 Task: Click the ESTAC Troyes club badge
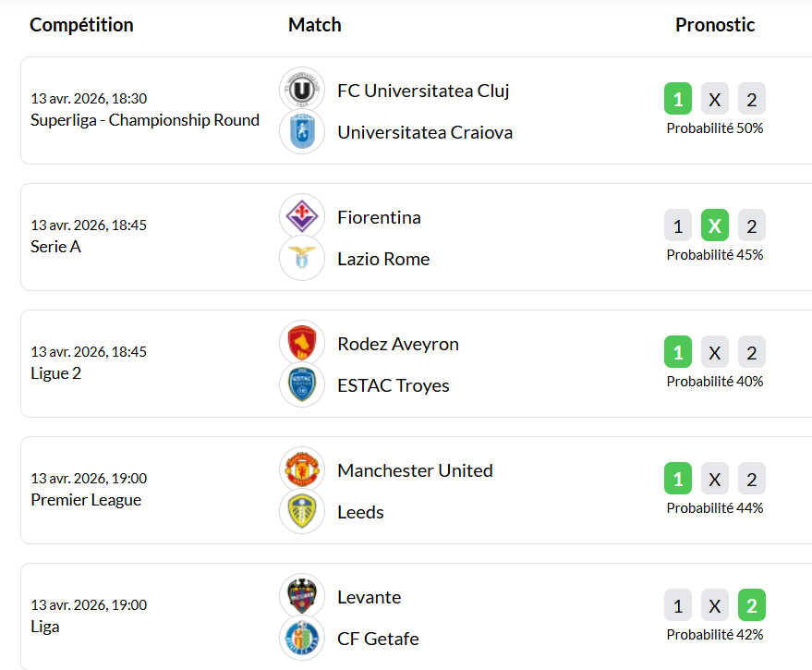click(x=301, y=385)
